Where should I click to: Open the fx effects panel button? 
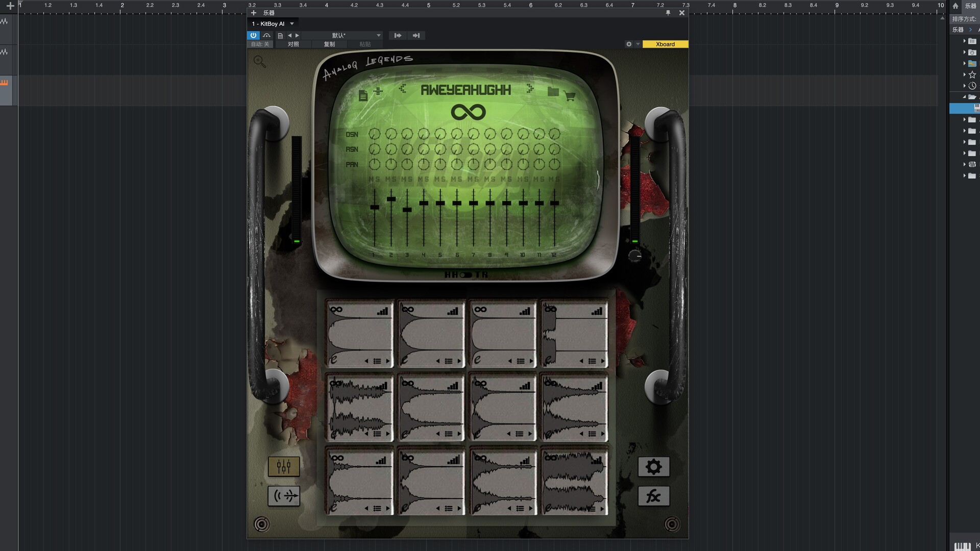[x=653, y=496]
